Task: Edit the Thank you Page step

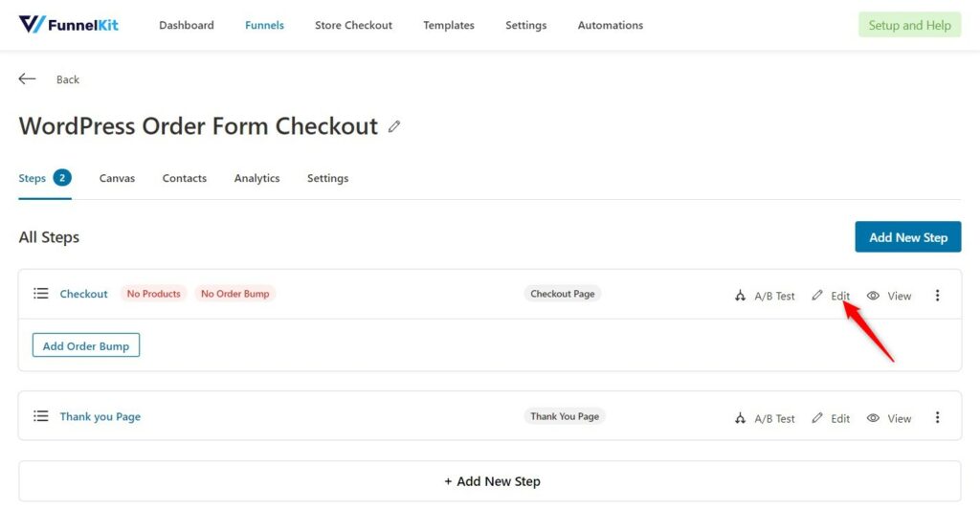Action: click(x=831, y=418)
